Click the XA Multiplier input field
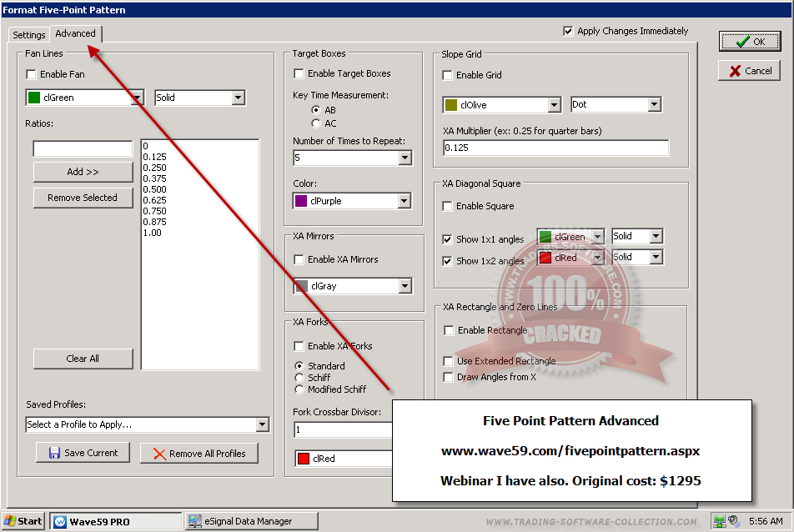The width and height of the screenshot is (794, 532). pyautogui.click(x=555, y=148)
